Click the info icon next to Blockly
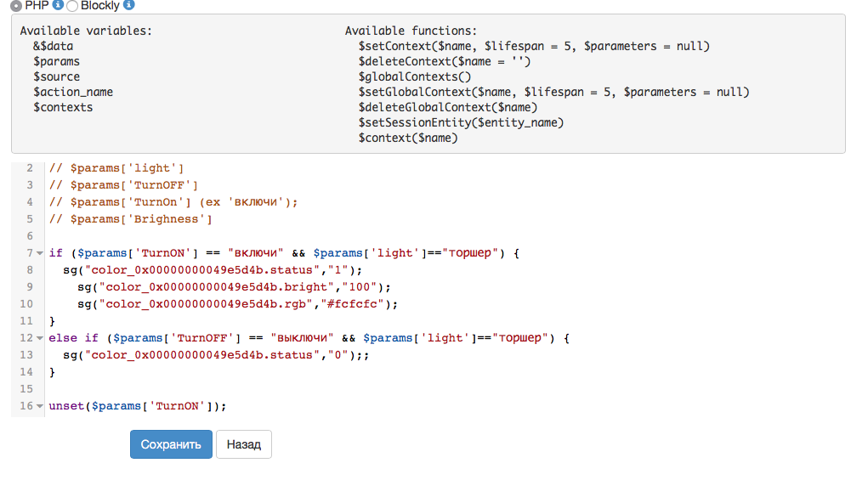868x480 pixels. click(128, 5)
